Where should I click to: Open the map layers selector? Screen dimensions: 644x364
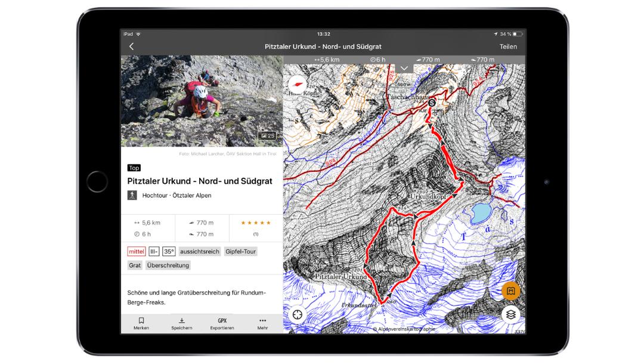click(x=510, y=314)
